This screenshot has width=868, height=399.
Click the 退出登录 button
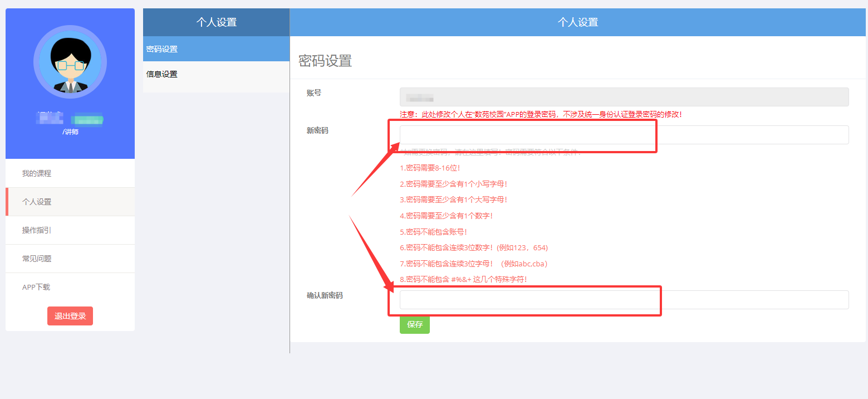(70, 316)
